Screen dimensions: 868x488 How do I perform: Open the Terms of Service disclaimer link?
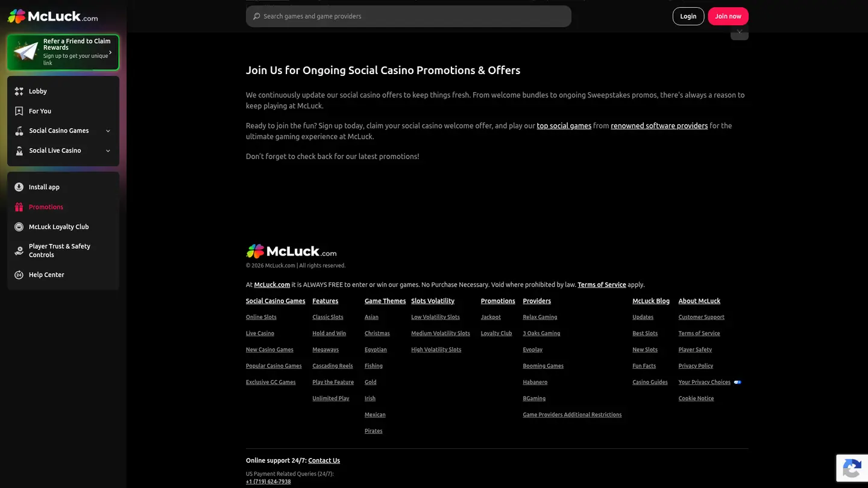[602, 284]
